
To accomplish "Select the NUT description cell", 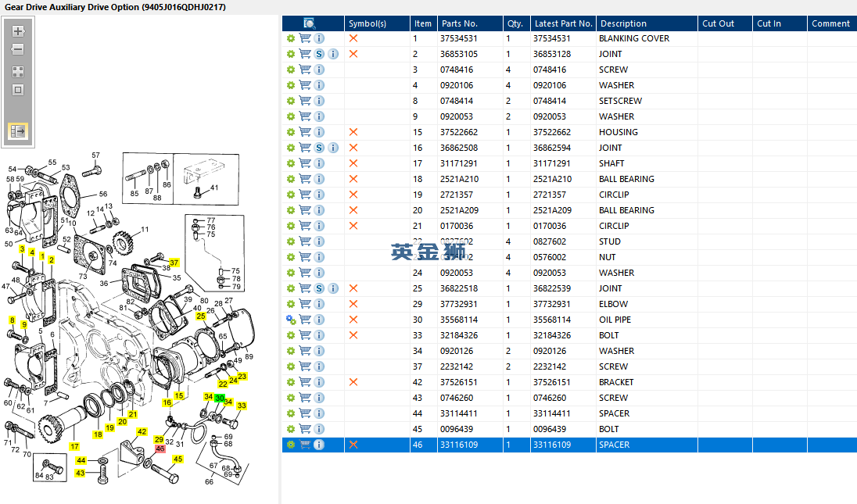I will click(x=608, y=257).
